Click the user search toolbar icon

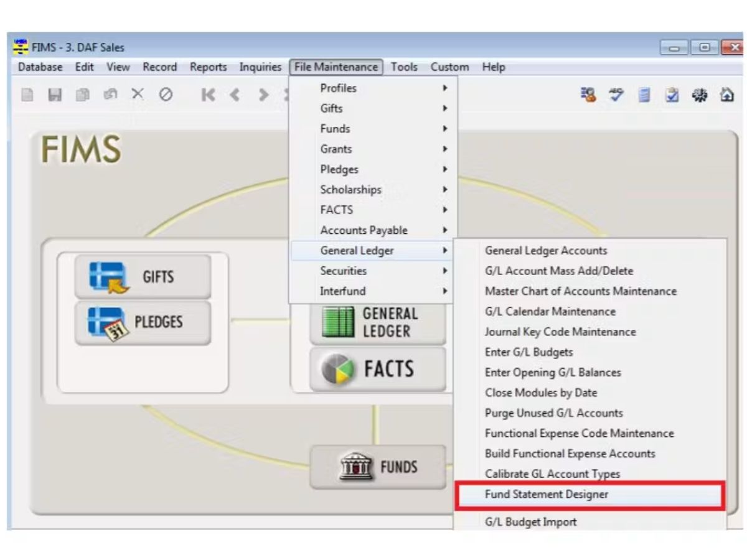click(x=588, y=95)
